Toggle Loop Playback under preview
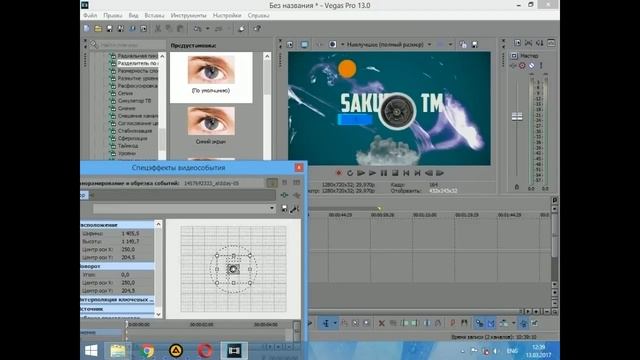The image size is (640, 360). point(350,173)
